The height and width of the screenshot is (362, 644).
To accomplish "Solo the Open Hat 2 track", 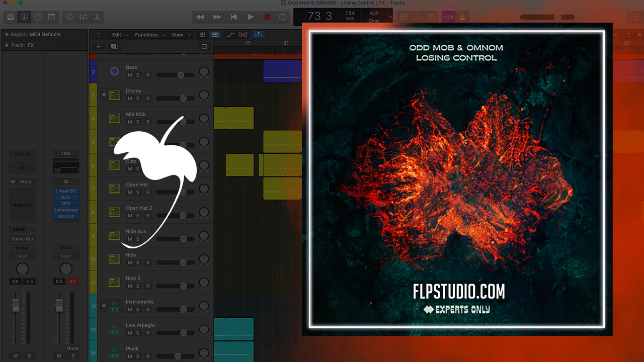I will tap(138, 216).
